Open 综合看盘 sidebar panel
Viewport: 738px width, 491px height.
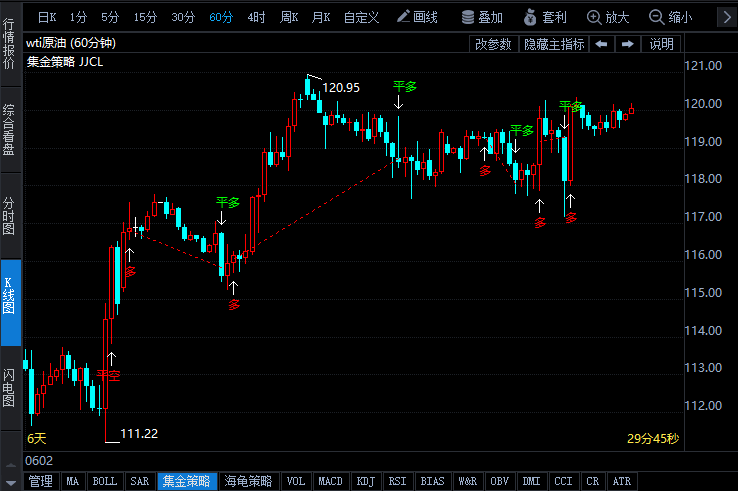click(10, 129)
